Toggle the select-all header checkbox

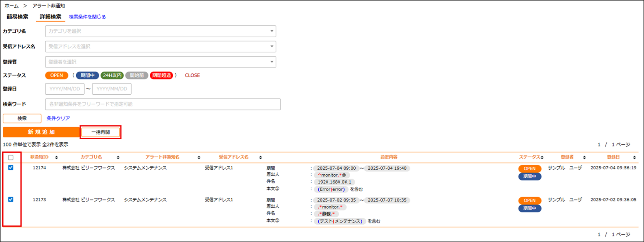(x=11, y=157)
